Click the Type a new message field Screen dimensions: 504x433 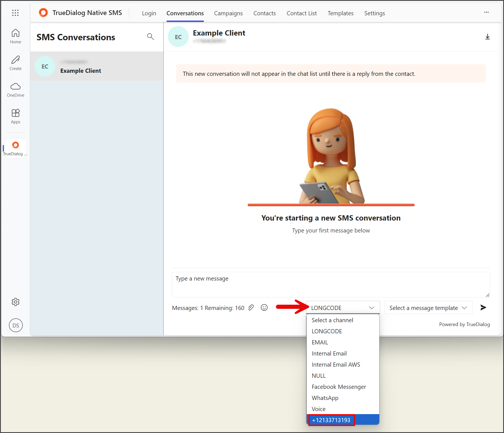331,285
